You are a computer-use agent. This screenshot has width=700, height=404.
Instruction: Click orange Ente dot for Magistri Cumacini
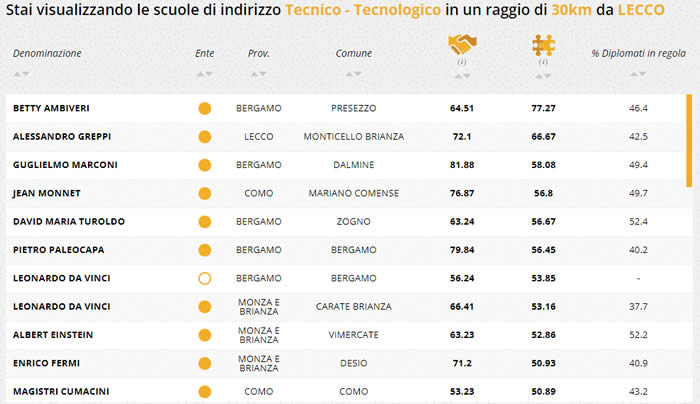204,392
